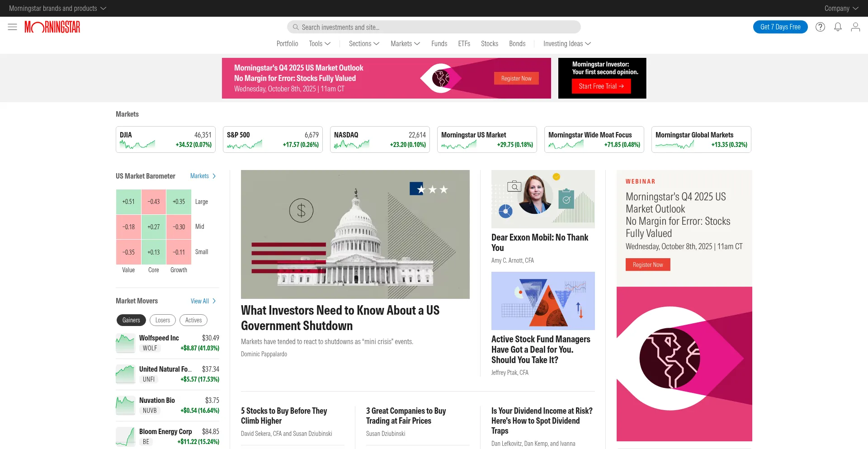868x449 pixels.
Task: Click the Wolfspeed Inc sparkline chart
Action: 125,343
